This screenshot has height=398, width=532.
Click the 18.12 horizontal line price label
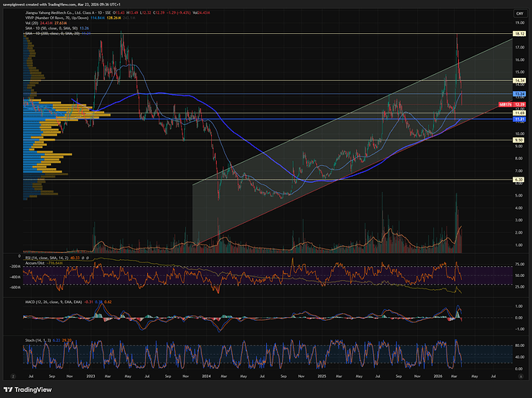[x=519, y=35]
